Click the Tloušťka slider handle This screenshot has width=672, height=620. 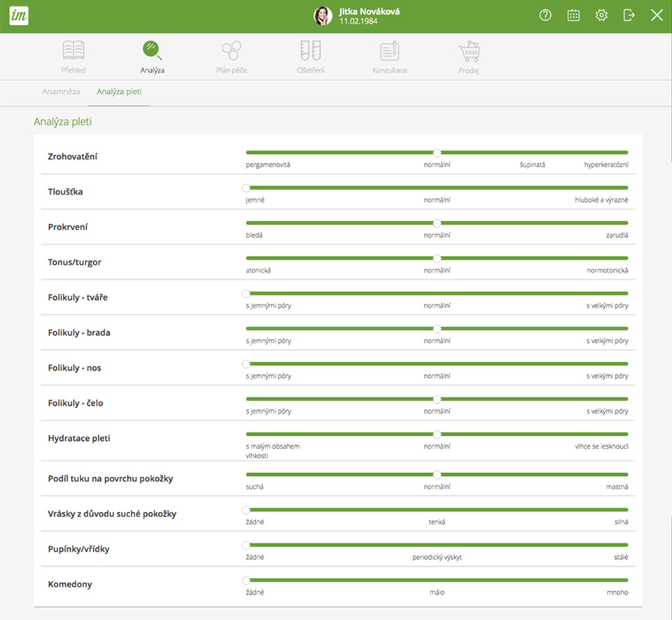coord(246,188)
